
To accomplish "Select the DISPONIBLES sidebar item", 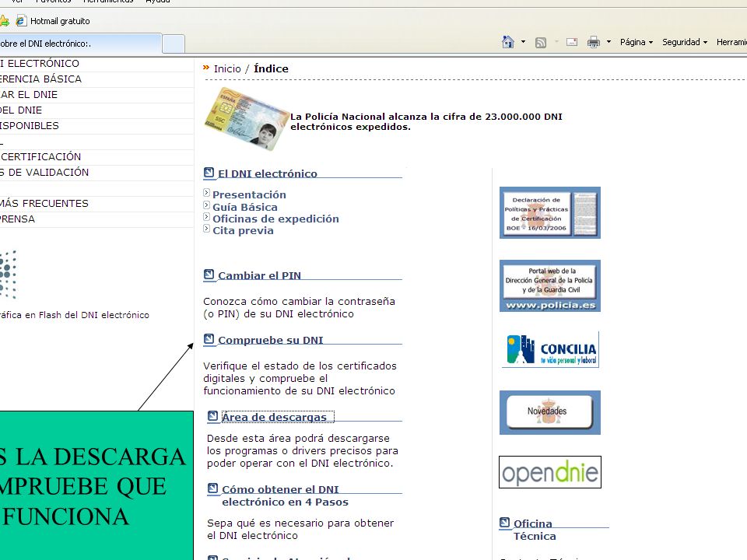I will pyautogui.click(x=30, y=126).
